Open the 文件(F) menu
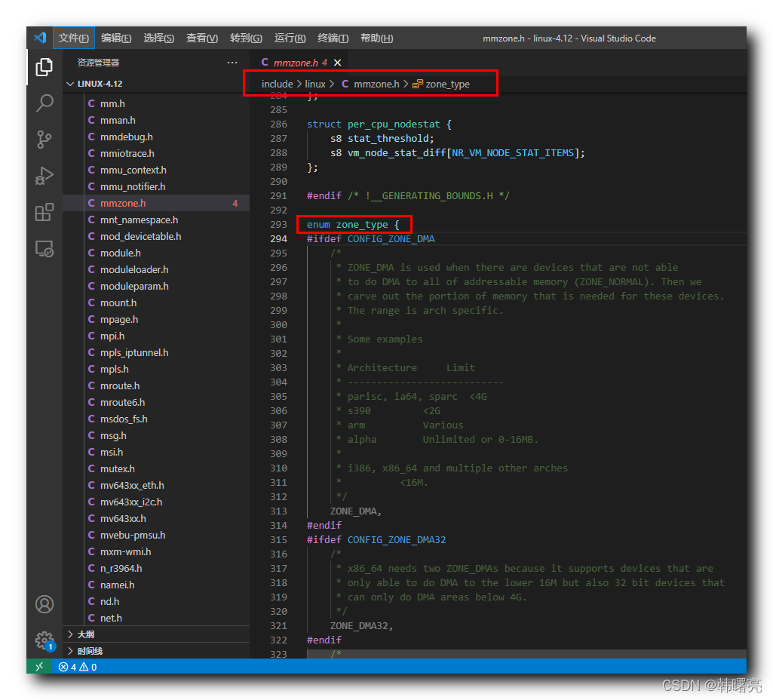 [x=73, y=38]
